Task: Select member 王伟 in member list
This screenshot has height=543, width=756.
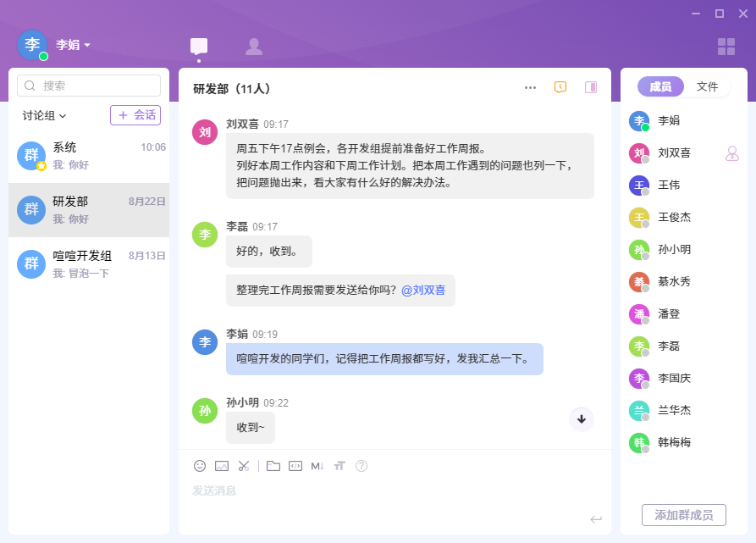Action: pos(684,186)
